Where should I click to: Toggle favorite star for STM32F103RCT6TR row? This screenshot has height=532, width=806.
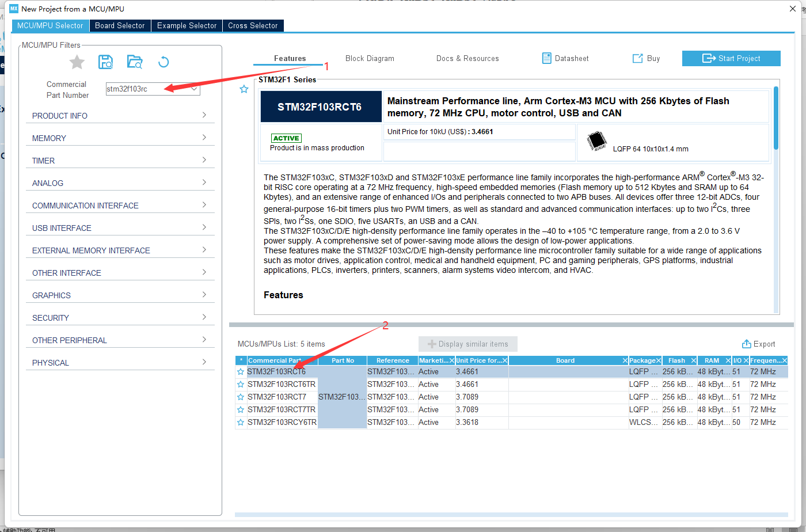241,385
